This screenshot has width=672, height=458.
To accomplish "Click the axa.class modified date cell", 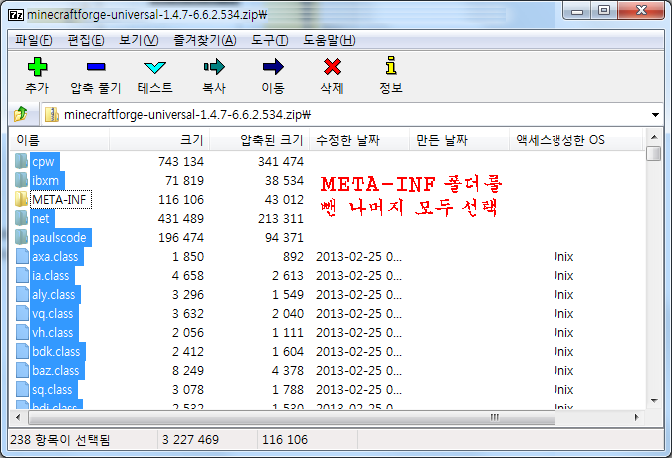I will tap(359, 257).
